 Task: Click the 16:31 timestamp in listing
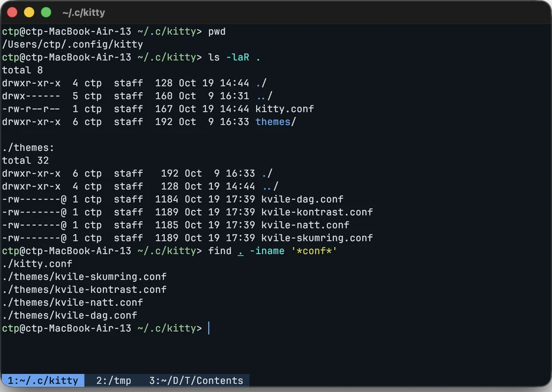(235, 96)
